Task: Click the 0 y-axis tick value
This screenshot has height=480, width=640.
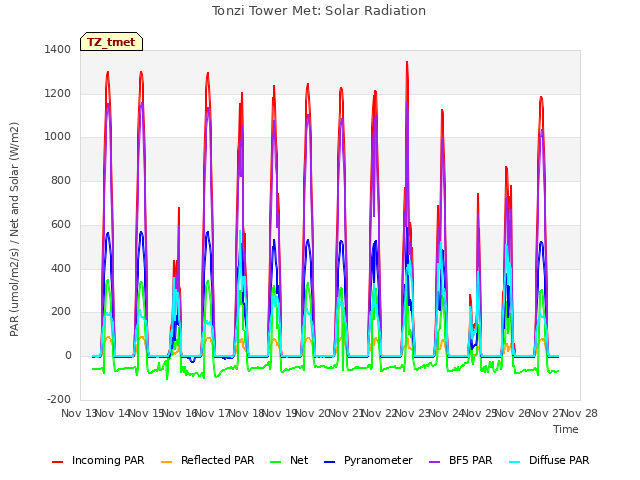Action: pos(68,356)
